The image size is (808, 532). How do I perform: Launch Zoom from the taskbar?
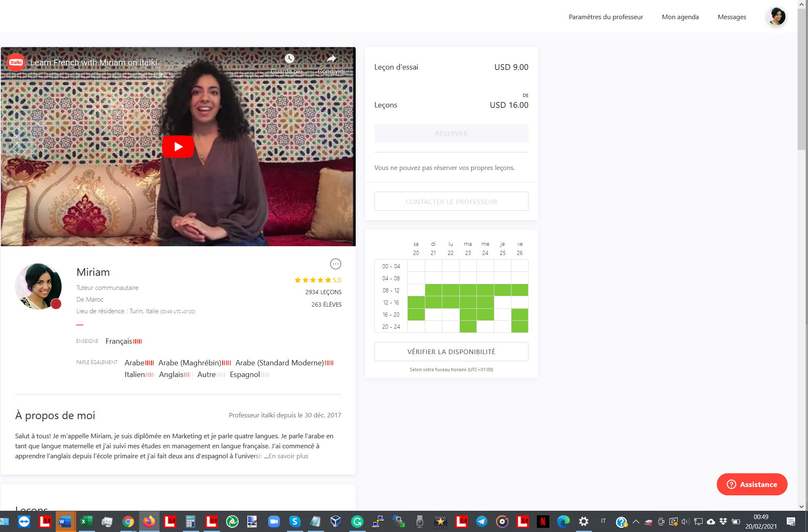click(x=274, y=522)
